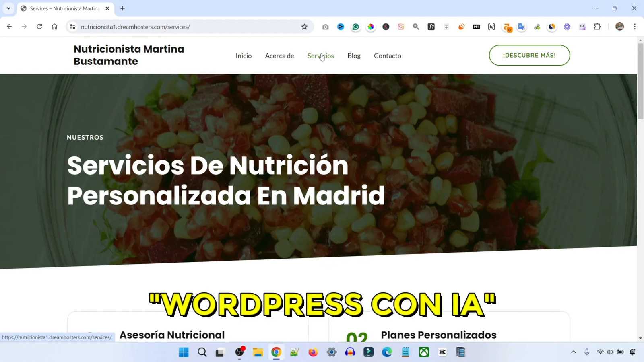Open the Google Translate extension
The width and height of the screenshot is (644, 362).
522,27
